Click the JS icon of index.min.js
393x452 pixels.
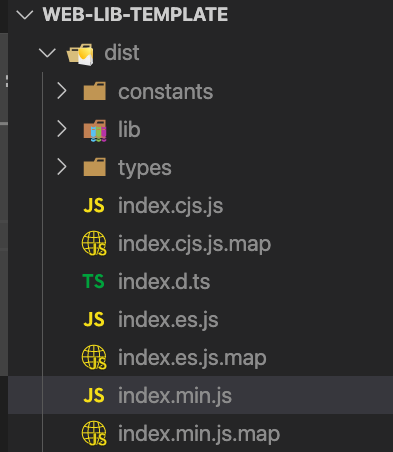[x=94, y=395]
